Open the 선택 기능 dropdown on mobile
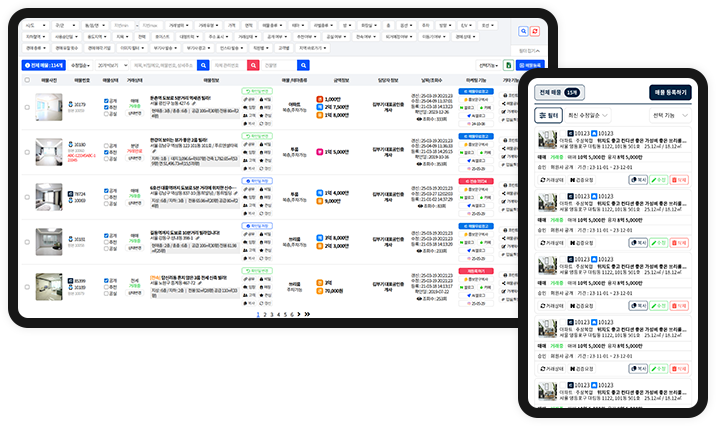This screenshot has height=426, width=716. pyautogui.click(x=670, y=115)
